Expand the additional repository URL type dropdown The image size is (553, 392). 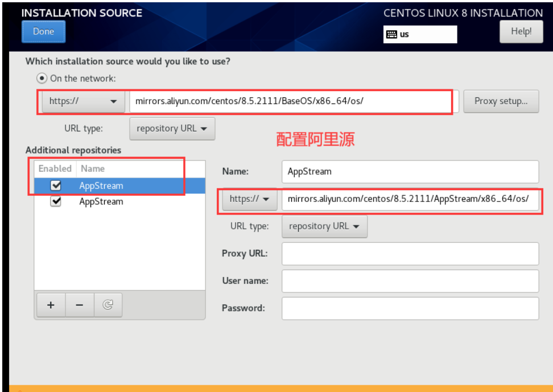coord(324,226)
